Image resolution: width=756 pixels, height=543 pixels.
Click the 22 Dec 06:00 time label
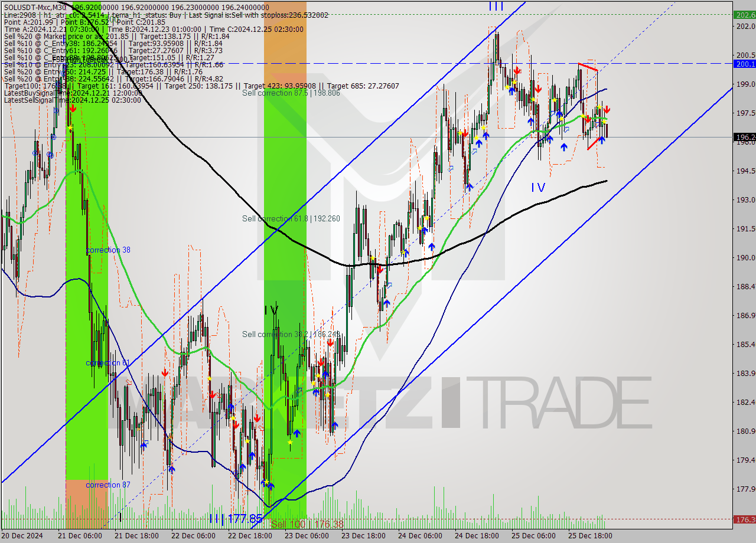[193, 536]
